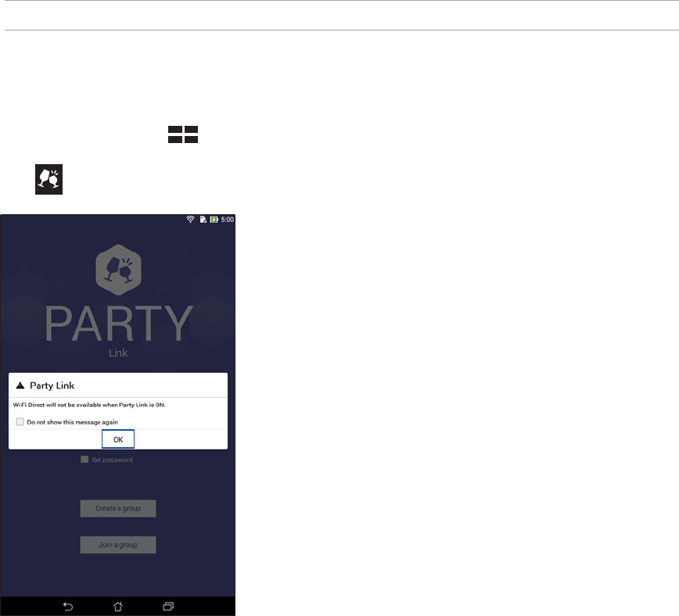
Task: Tap the battery charging status icon
Action: (214, 220)
